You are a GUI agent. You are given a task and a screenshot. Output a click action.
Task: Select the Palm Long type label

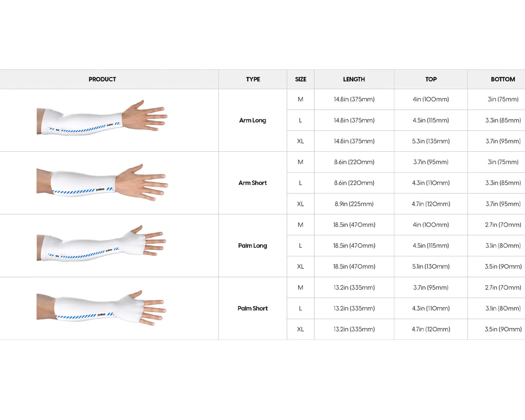253,245
